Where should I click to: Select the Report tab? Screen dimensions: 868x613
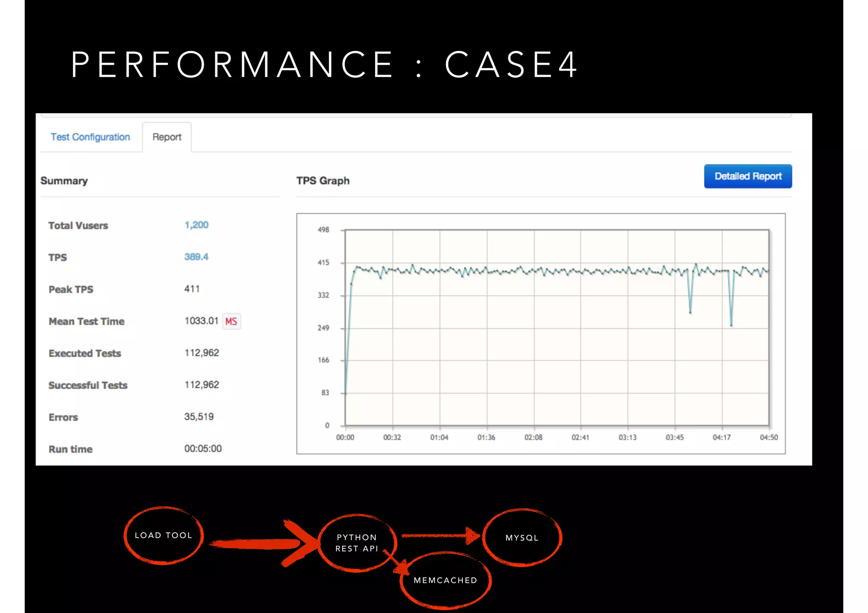click(167, 137)
